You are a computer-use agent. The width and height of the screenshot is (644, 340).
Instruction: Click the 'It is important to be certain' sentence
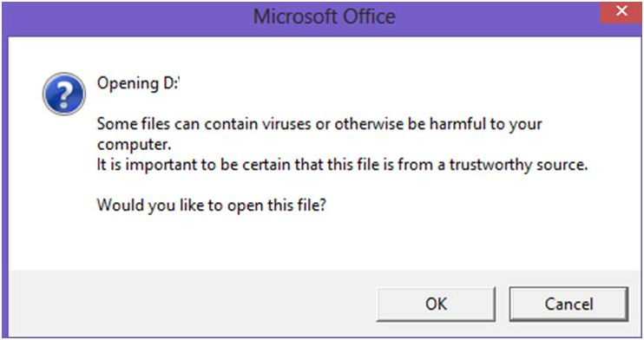(x=342, y=165)
